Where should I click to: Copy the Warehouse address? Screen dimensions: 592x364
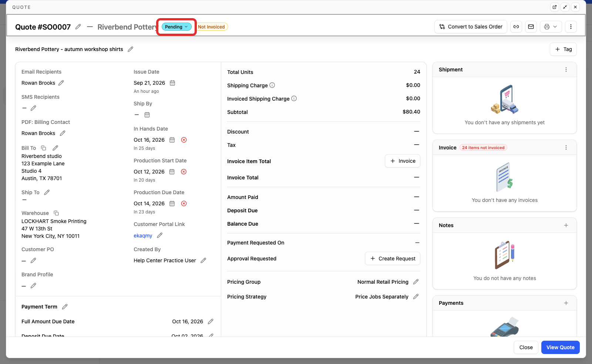pos(56,213)
